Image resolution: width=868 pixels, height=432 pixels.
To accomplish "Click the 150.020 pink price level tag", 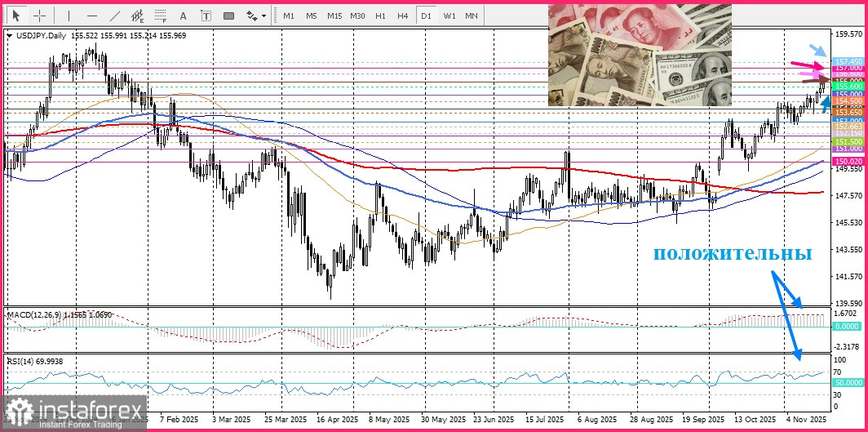I will pyautogui.click(x=848, y=161).
